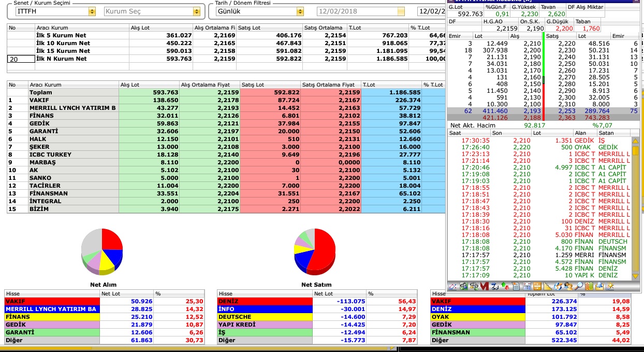Select the ICBC TURKEY broker row
The height and width of the screenshot is (352, 644).
tap(226, 154)
